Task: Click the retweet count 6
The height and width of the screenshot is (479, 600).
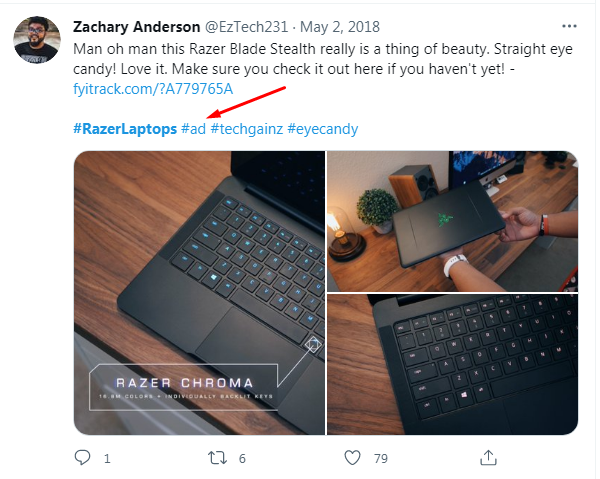Action: coord(242,458)
